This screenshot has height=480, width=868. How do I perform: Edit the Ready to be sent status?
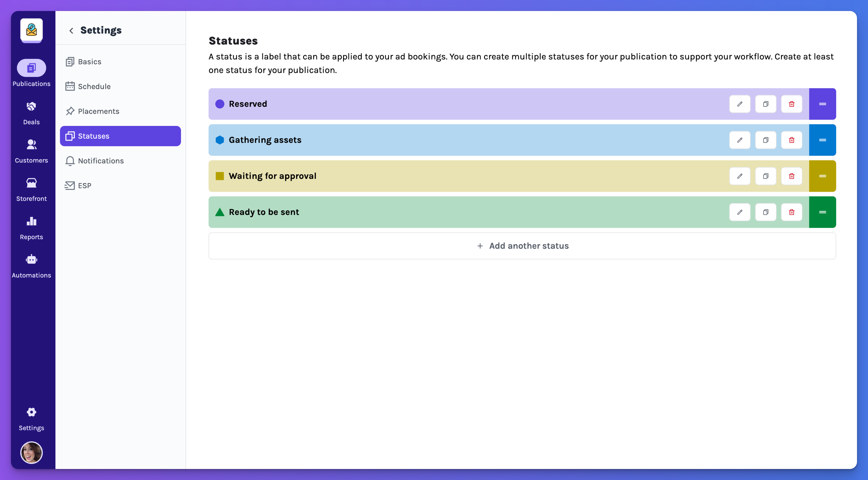740,212
